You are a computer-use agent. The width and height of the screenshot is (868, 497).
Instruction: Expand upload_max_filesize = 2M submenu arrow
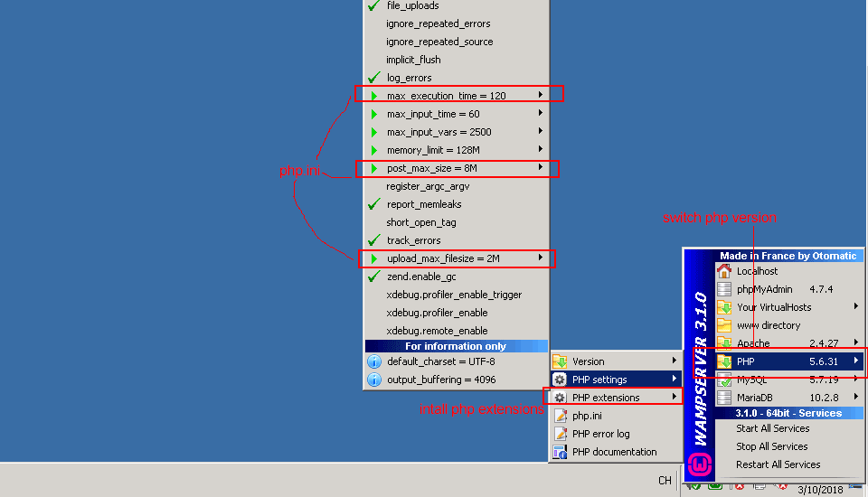[541, 258]
